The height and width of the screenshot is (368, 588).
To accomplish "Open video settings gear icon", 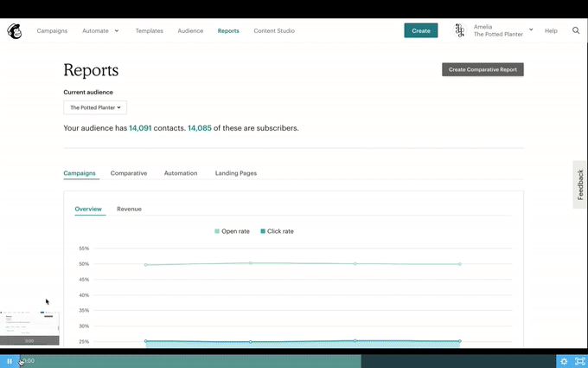I will [564, 362].
